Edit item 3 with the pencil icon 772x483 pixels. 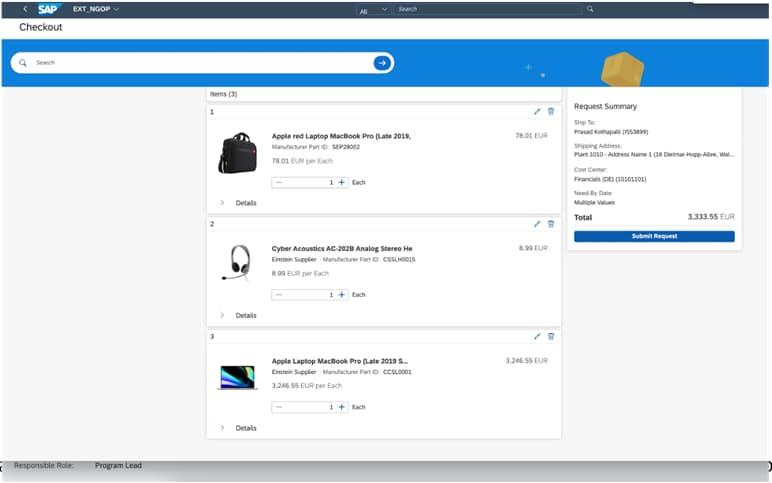[537, 336]
